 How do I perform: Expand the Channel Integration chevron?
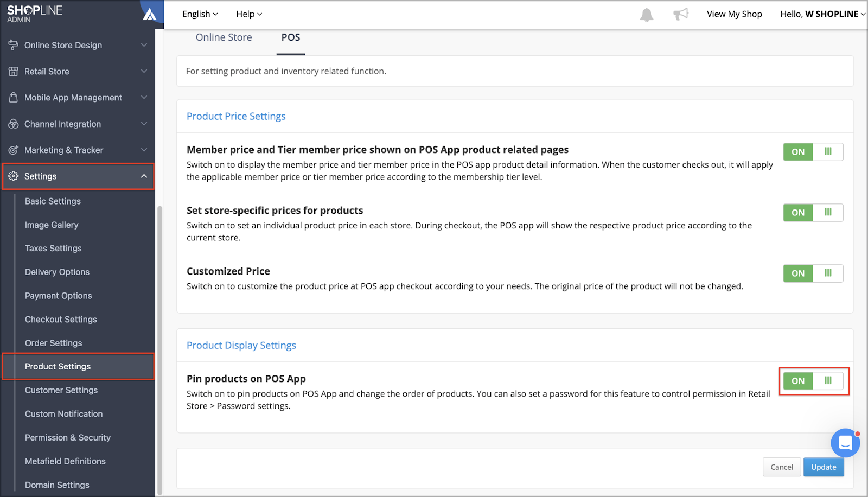(144, 124)
